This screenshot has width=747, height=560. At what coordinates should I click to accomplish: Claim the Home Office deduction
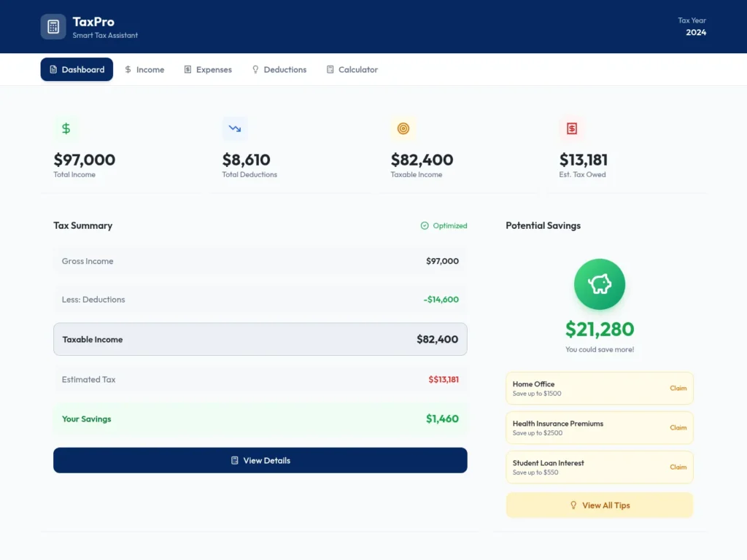point(678,388)
